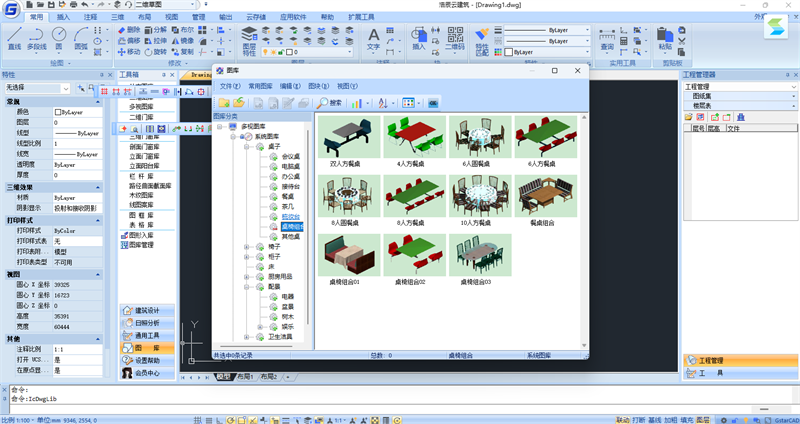Click the bar chart icon in 图库 toolbar
Image resolution: width=800 pixels, height=424 pixels.
(357, 103)
